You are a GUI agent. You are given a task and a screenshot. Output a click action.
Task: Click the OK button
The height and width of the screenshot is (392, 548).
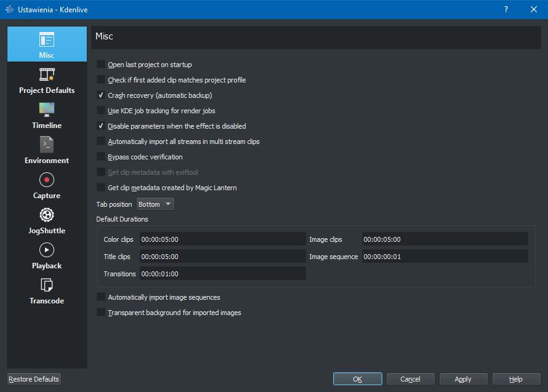click(x=357, y=378)
